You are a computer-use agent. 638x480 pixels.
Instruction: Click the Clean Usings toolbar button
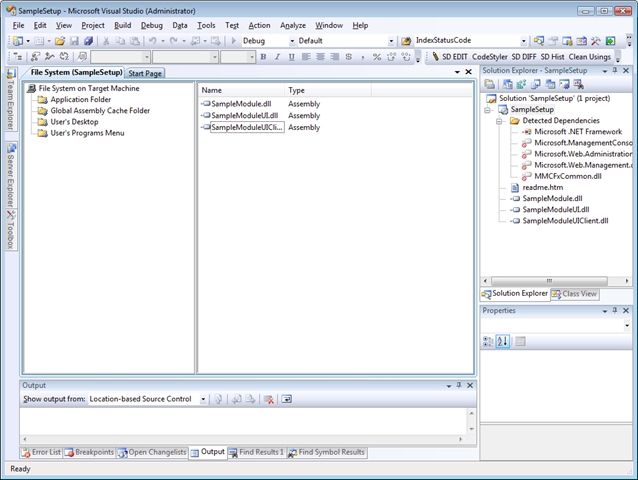pos(590,57)
